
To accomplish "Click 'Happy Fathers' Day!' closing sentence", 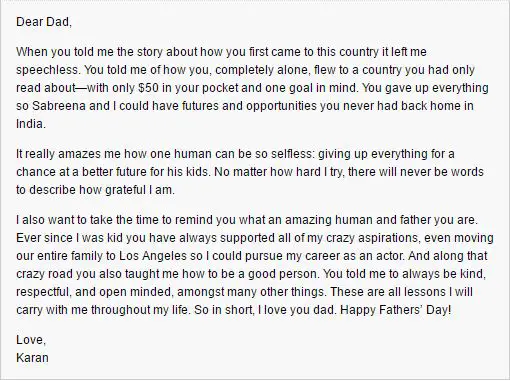I will (x=396, y=310).
